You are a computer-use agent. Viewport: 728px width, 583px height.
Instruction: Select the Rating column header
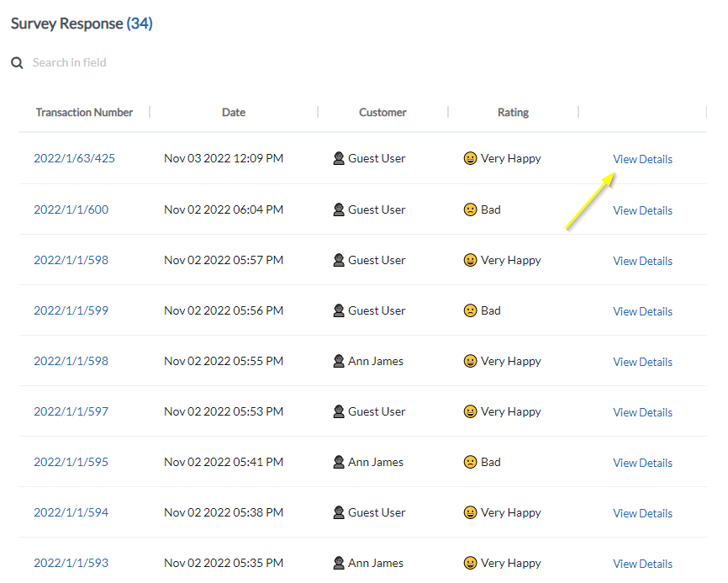513,113
